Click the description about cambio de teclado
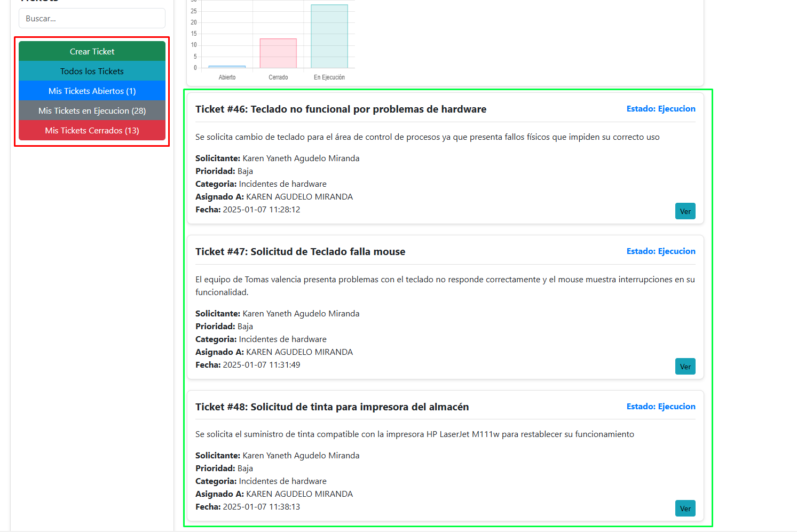 [x=428, y=137]
